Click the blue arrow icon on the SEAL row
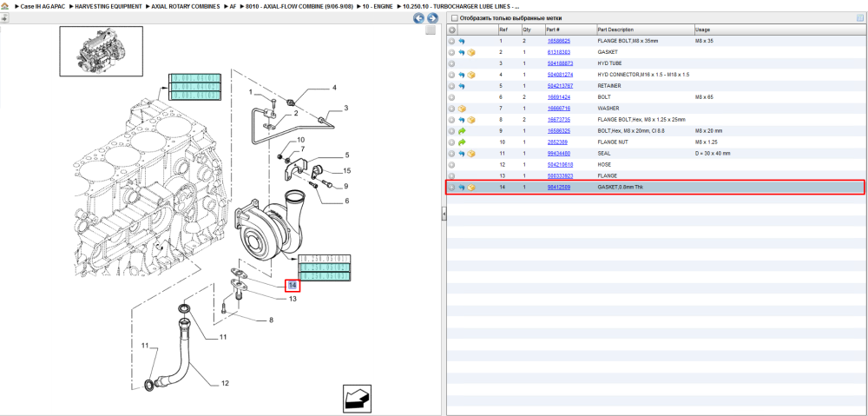 [462, 154]
